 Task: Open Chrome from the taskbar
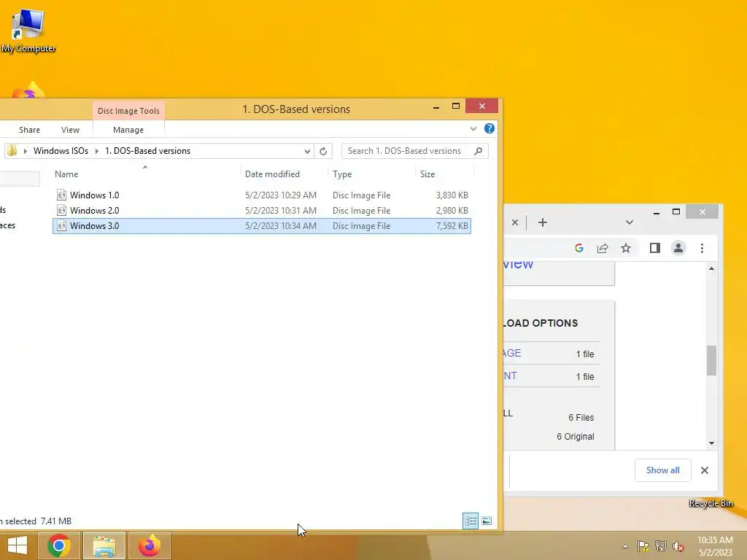point(59,545)
